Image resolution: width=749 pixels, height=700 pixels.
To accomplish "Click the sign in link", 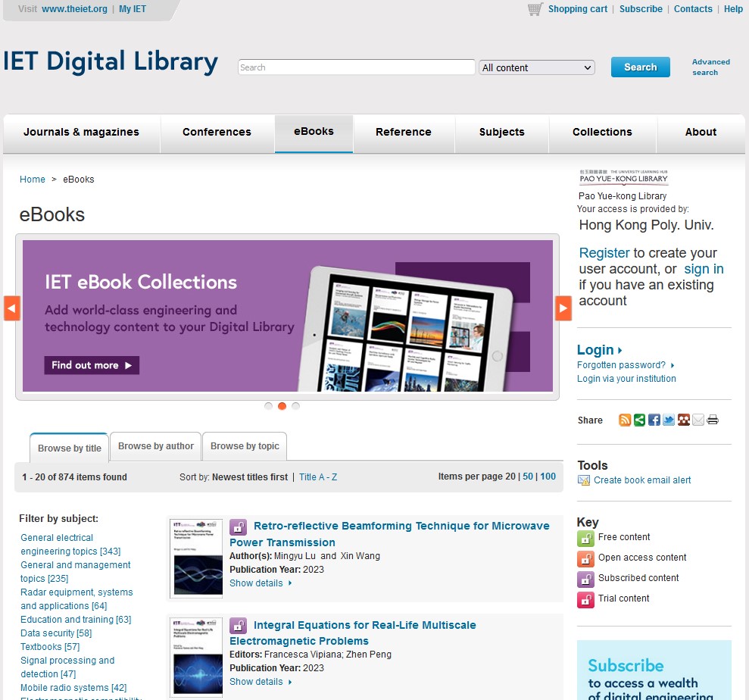I will point(704,269).
